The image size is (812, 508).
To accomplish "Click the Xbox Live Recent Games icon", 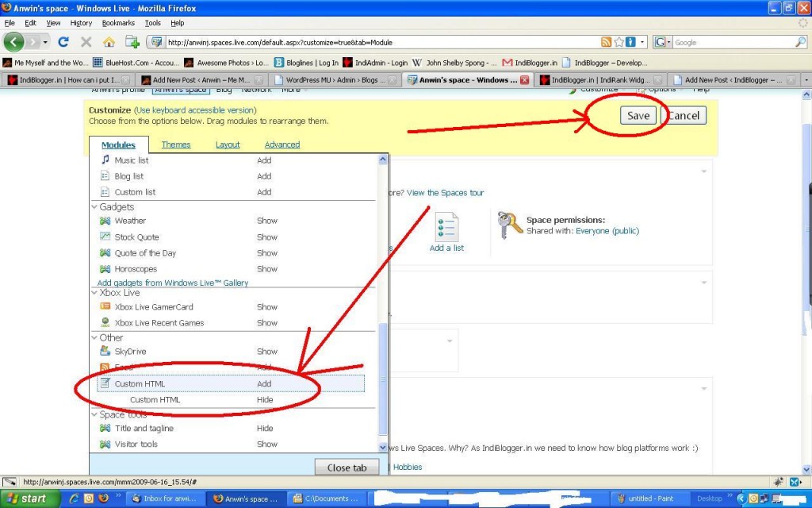I will pyautogui.click(x=105, y=322).
